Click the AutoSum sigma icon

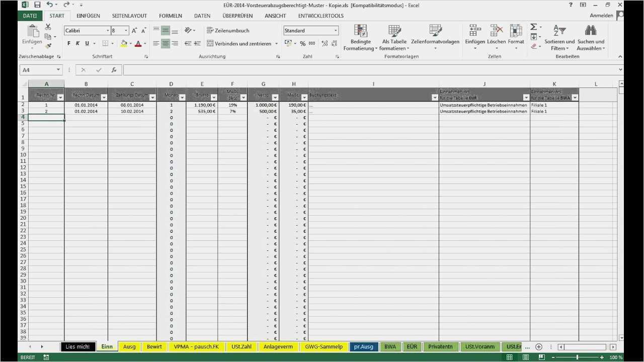[x=534, y=27]
